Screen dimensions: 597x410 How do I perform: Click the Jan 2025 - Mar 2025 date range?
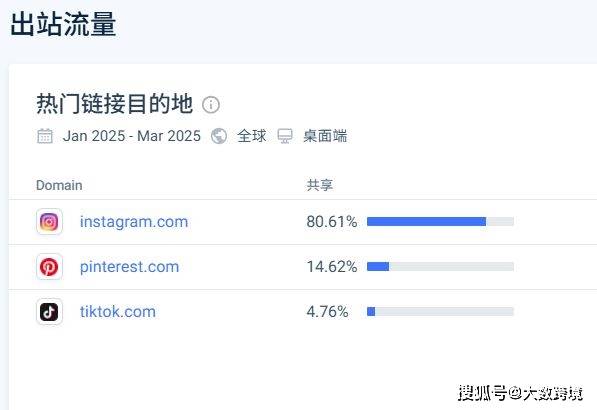pyautogui.click(x=132, y=136)
